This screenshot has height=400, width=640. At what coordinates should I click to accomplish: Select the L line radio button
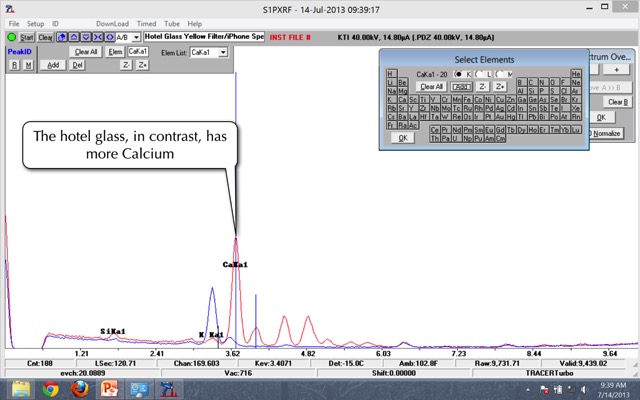(x=480, y=74)
